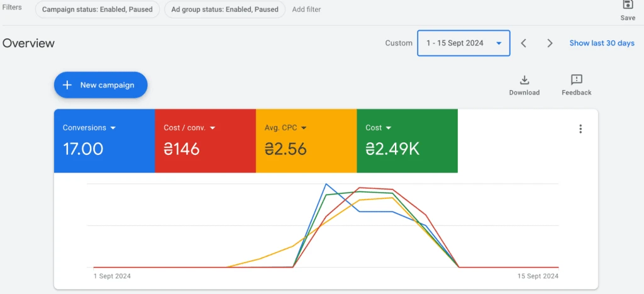Create a New campaign
The width and height of the screenshot is (644, 294).
pos(101,85)
